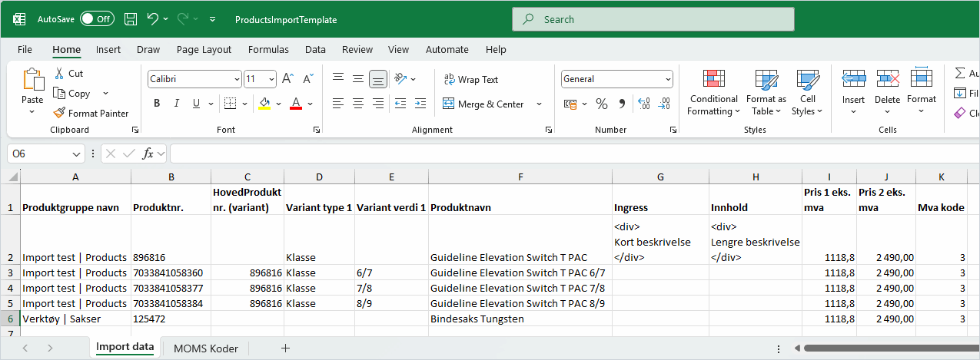Image resolution: width=980 pixels, height=360 pixels.
Task: Toggle Wrap Text for cells
Action: pos(470,79)
